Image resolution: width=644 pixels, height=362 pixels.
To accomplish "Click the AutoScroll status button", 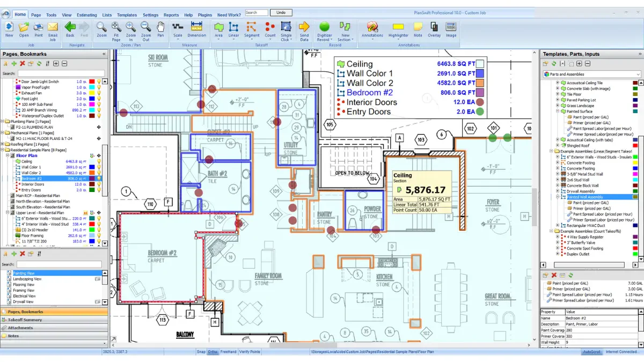I will click(x=592, y=352).
